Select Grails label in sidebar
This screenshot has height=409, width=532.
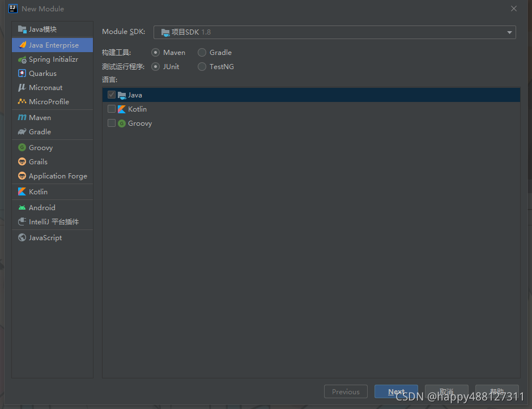[39, 162]
